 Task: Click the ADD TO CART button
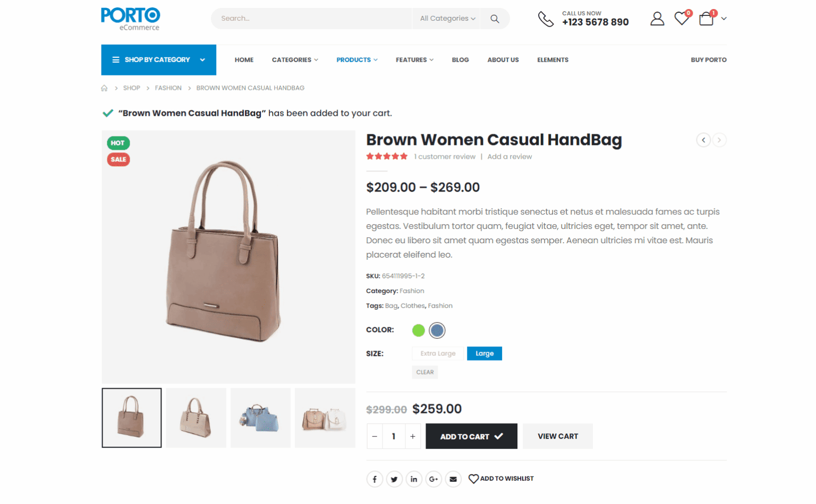471,436
